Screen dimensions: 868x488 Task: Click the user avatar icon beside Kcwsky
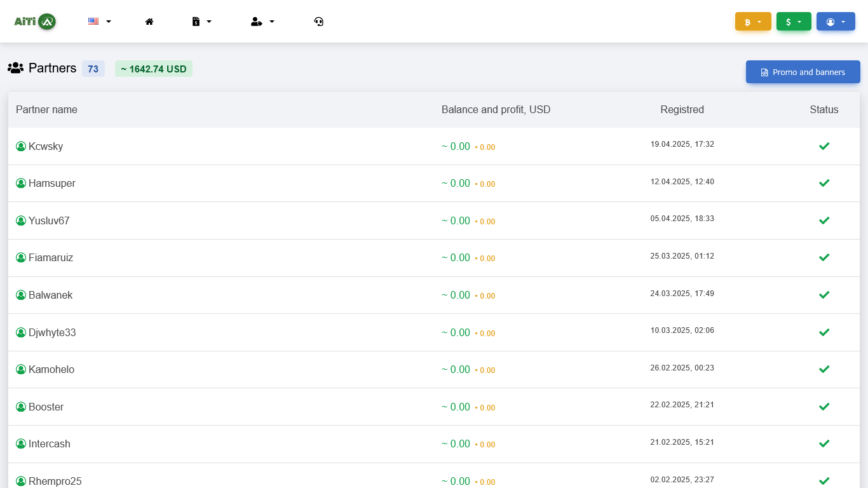coord(21,146)
